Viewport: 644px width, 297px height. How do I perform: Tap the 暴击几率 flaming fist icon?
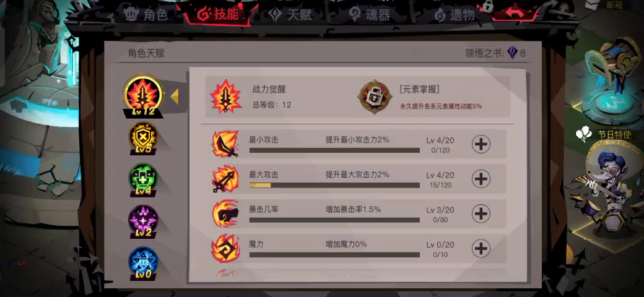tap(225, 213)
